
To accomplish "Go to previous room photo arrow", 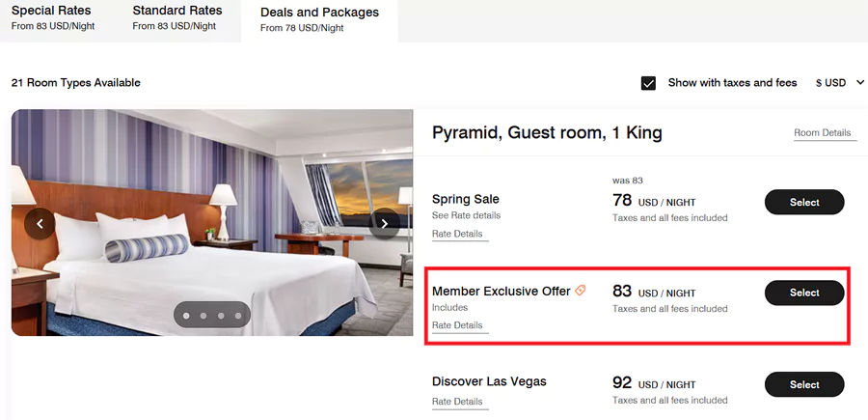I will tap(41, 223).
